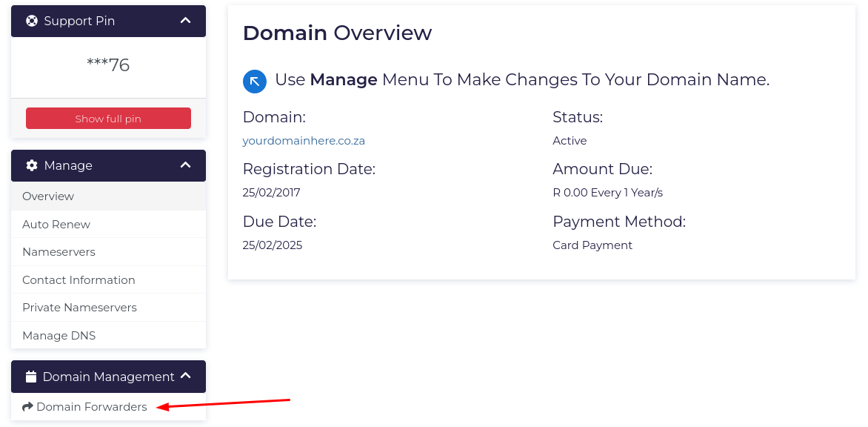Open Auto Renew settings
Image resolution: width=868 pixels, height=427 pixels.
tap(56, 225)
